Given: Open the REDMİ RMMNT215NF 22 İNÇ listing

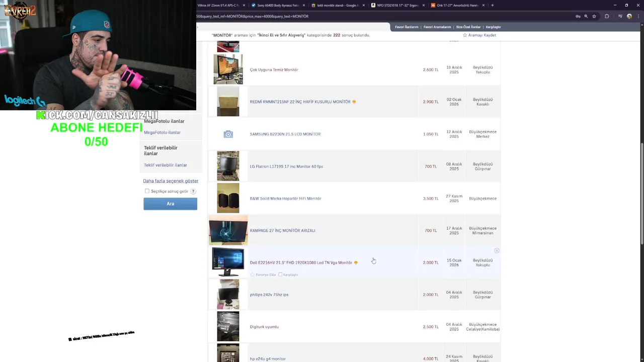Looking at the screenshot, I should click(x=300, y=102).
